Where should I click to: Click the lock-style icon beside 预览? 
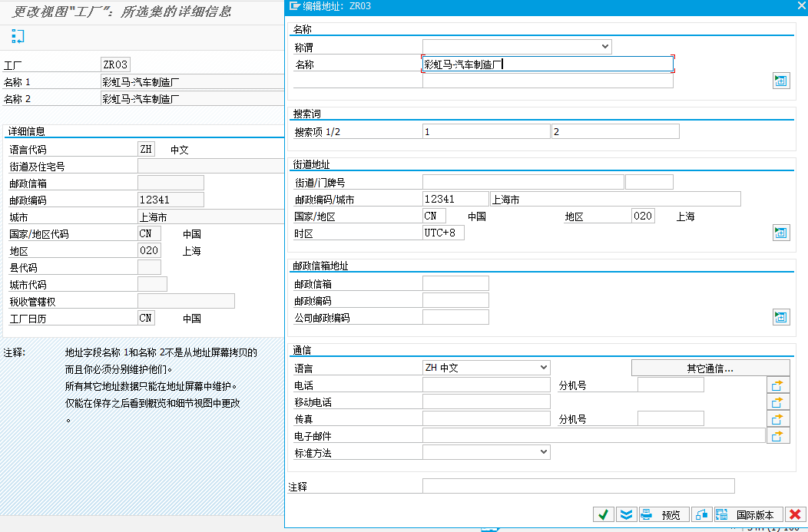[702, 514]
